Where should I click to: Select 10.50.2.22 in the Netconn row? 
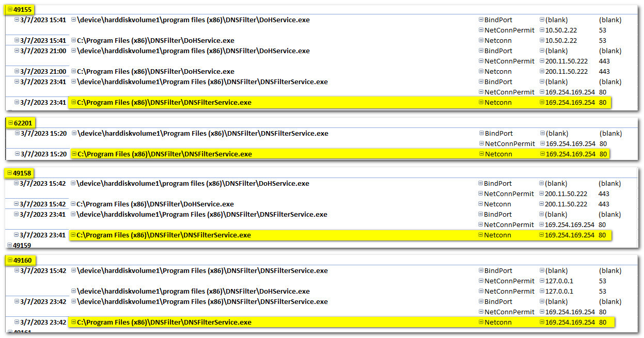pos(561,40)
